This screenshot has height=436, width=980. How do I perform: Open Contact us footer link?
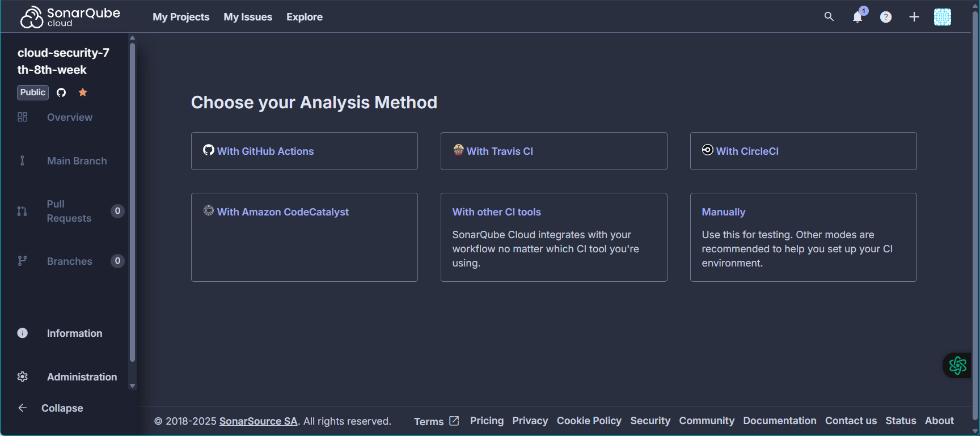tap(851, 421)
